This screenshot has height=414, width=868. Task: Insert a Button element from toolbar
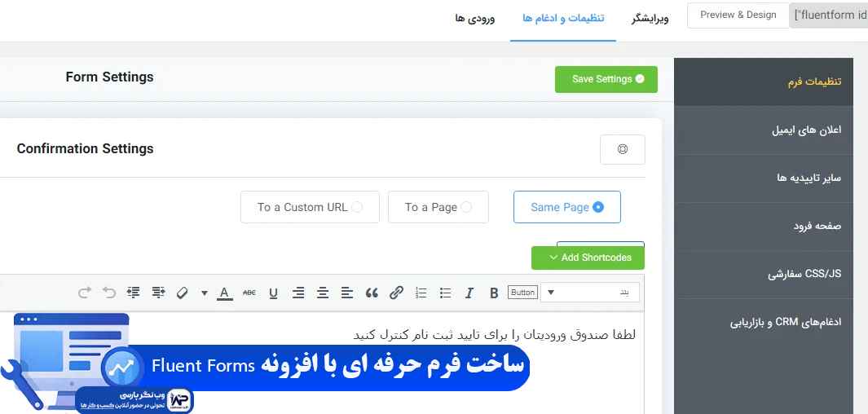[522, 293]
